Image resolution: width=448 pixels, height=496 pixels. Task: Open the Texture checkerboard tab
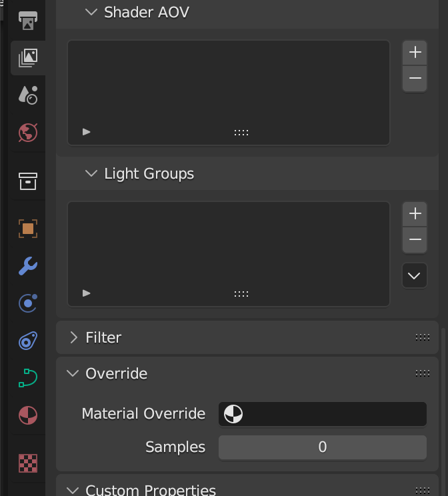click(x=28, y=463)
